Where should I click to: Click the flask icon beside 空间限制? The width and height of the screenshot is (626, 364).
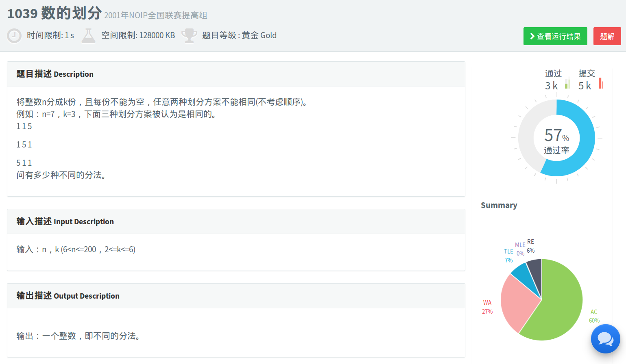pyautogui.click(x=88, y=36)
